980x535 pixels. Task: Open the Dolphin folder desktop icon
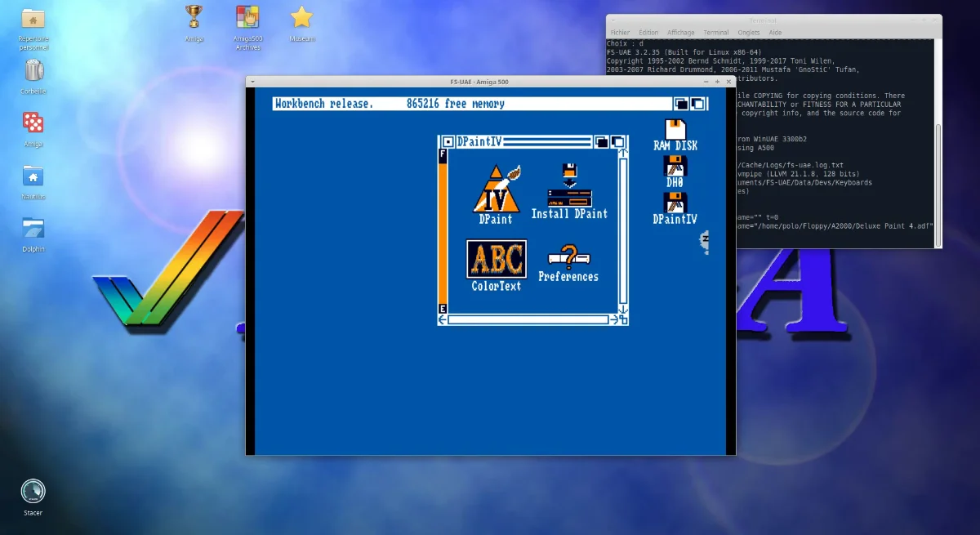(33, 234)
